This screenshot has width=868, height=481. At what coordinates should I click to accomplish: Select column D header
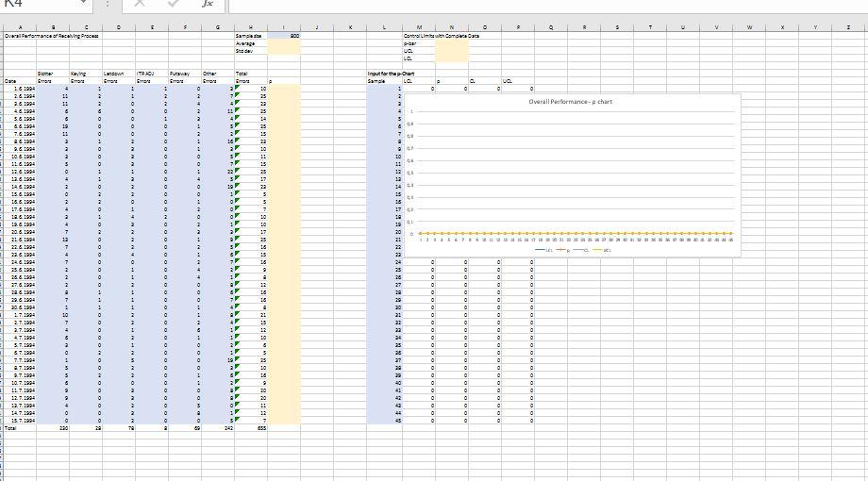click(119, 27)
